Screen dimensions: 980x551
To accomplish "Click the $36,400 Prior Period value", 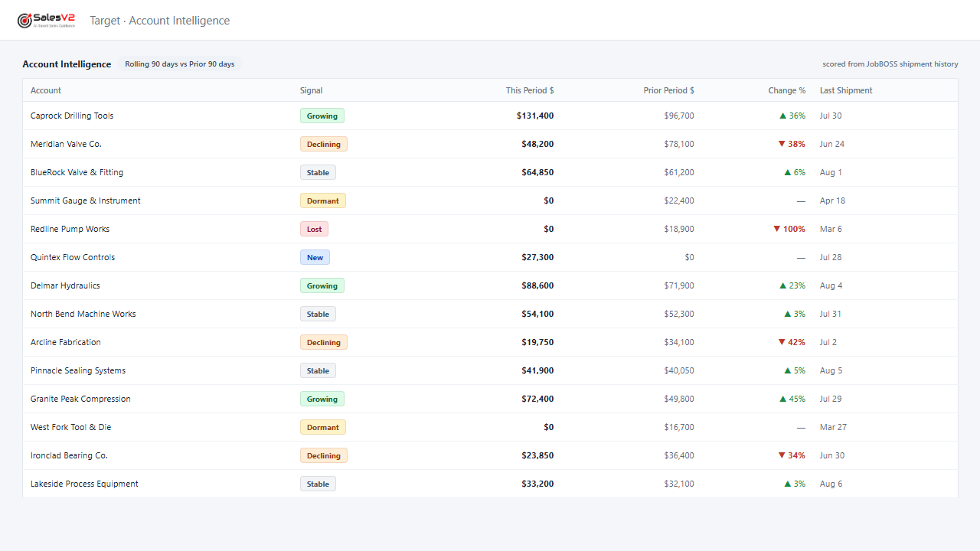I will click(x=679, y=455).
